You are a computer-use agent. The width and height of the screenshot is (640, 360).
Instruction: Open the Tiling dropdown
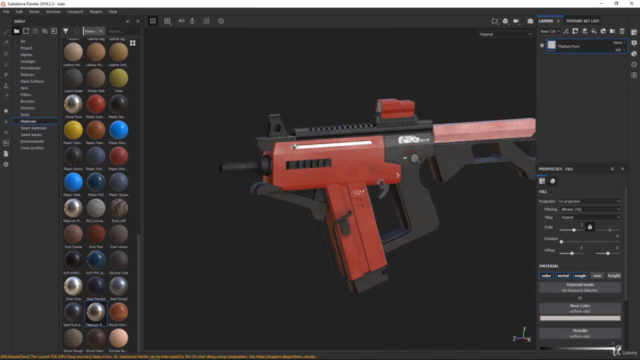pos(590,217)
